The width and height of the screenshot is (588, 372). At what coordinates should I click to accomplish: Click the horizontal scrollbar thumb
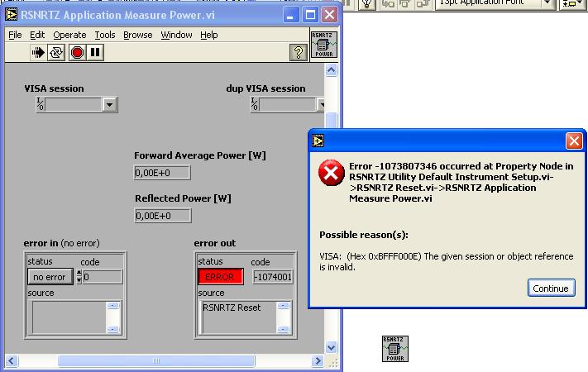(x=156, y=360)
